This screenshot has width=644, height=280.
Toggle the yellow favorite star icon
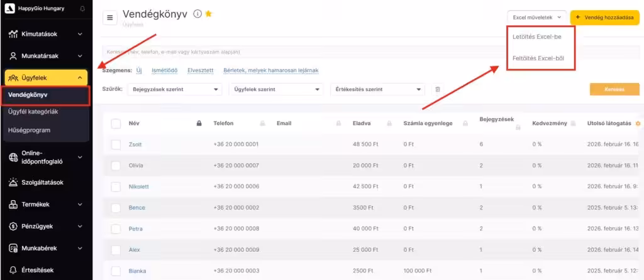(x=209, y=14)
